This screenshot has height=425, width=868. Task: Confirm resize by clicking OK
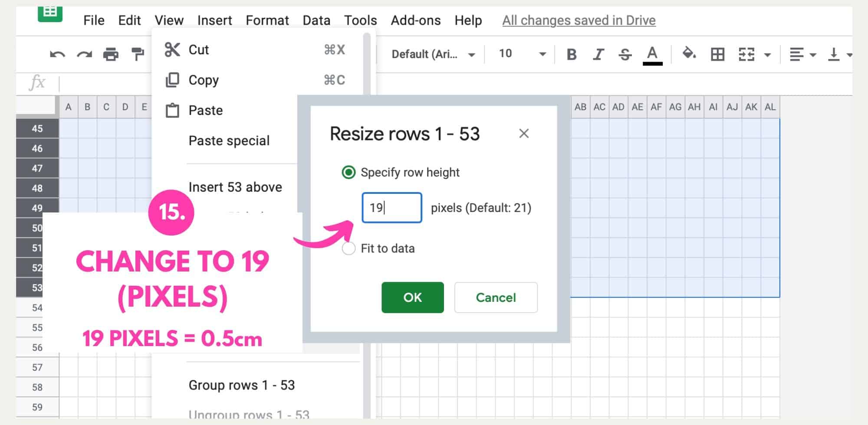click(x=412, y=297)
